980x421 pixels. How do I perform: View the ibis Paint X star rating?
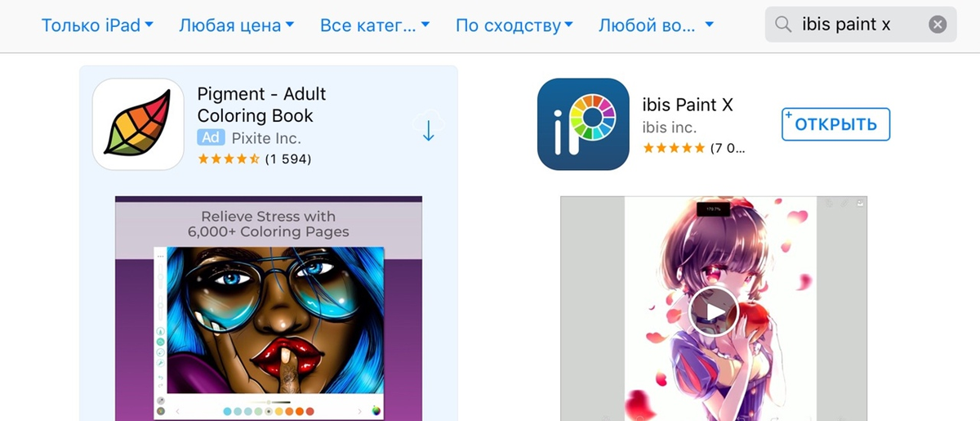(694, 148)
